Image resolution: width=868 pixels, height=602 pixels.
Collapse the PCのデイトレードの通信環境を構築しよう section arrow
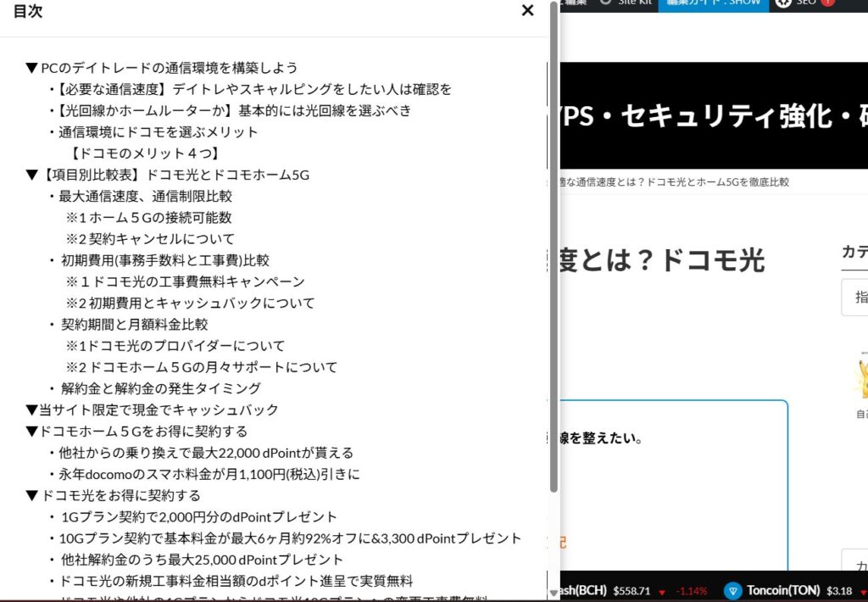[31, 68]
